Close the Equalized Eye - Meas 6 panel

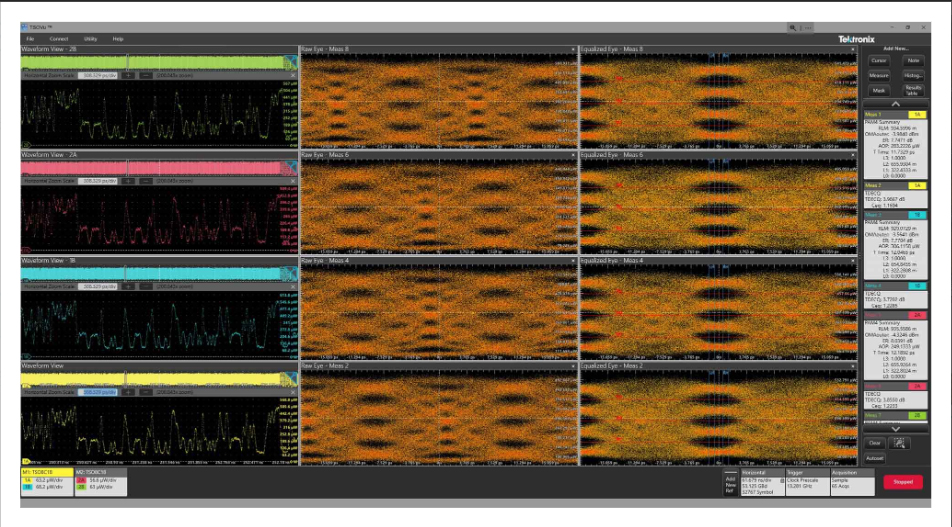pyautogui.click(x=853, y=155)
